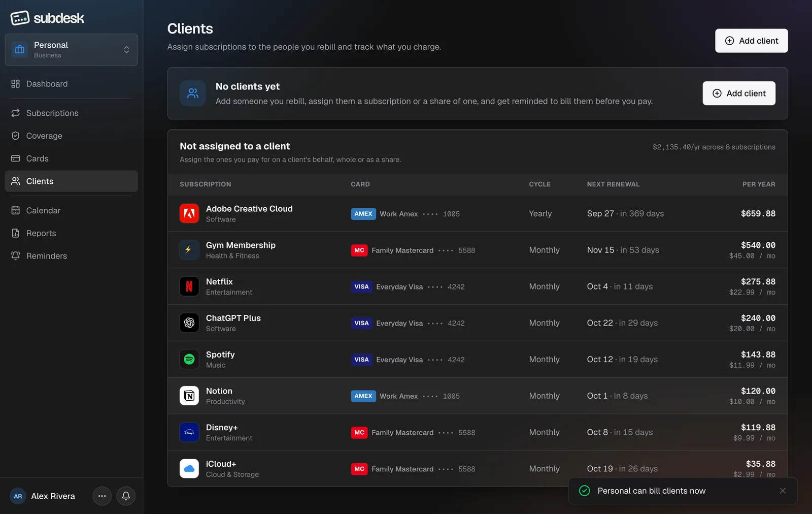Click the VISA badge in the Spotify row
Screen dimensions: 812x514
click(x=362, y=360)
